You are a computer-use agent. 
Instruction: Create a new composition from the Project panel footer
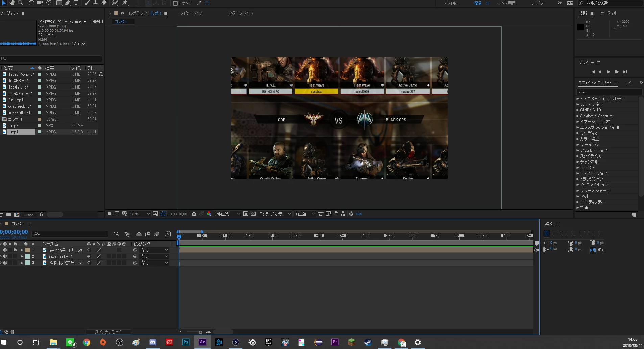tap(17, 214)
